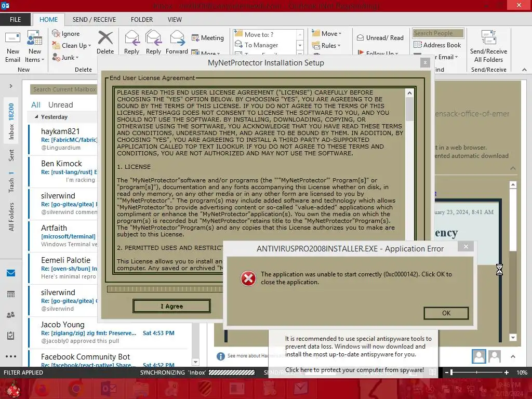Screen dimensions: 532x399
Task: Click the Delete X icon
Action: pyautogui.click(x=105, y=37)
